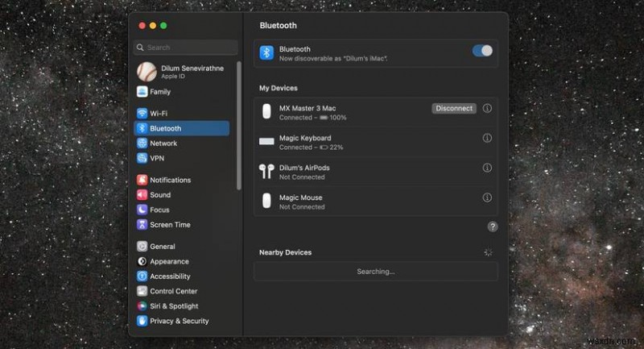Select Dilum's AirPods device name
Viewport: 644px width, 349px height.
click(304, 168)
